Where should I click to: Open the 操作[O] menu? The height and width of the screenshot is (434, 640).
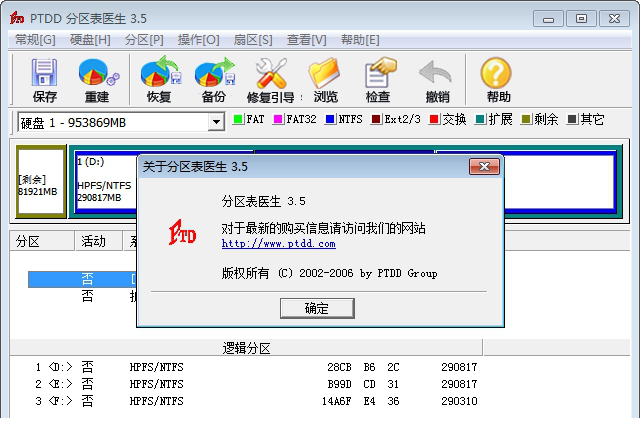tap(198, 40)
